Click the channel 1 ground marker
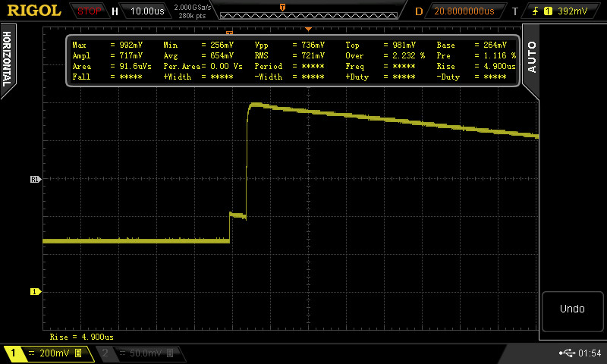The image size is (607, 364). point(34,291)
